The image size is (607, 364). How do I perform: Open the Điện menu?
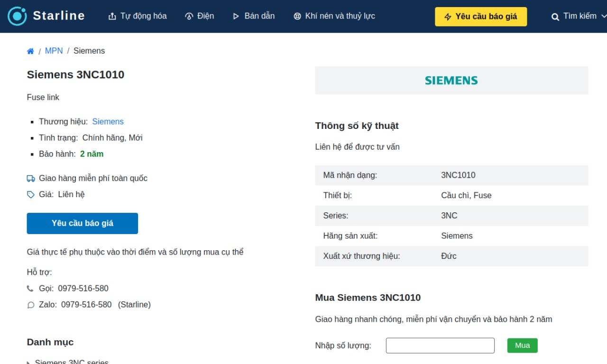199,16
